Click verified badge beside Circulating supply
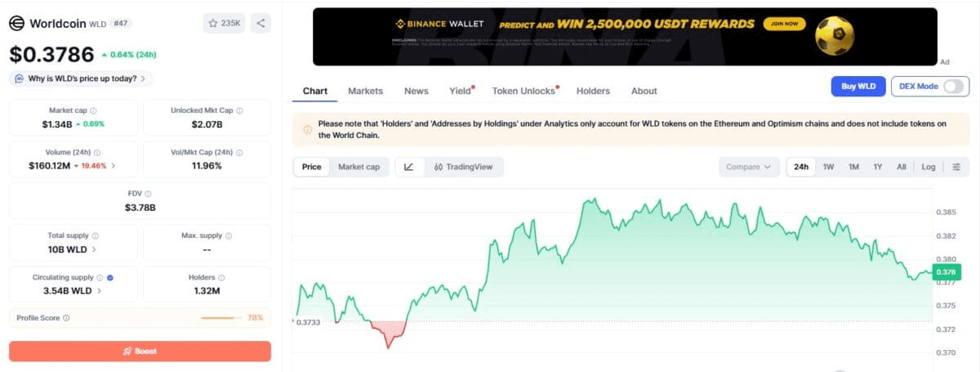 tap(110, 277)
